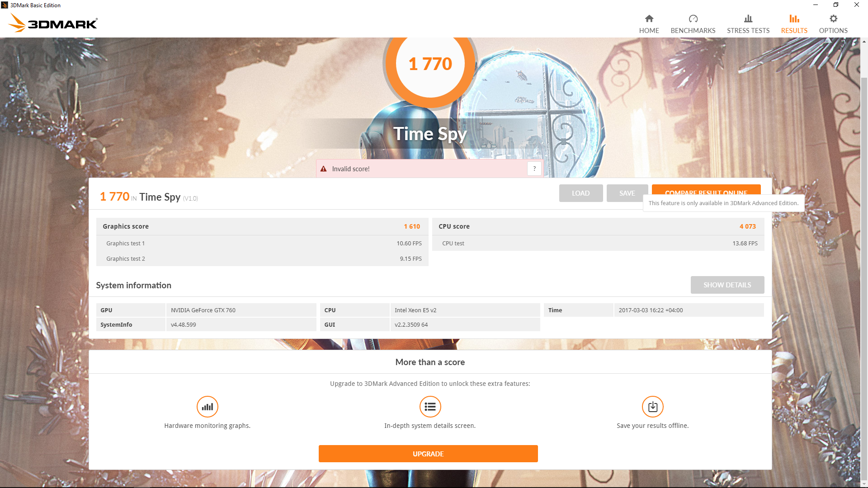Viewport: 868px width, 488px height.
Task: Click the Graphics test 1 row
Action: (x=262, y=243)
